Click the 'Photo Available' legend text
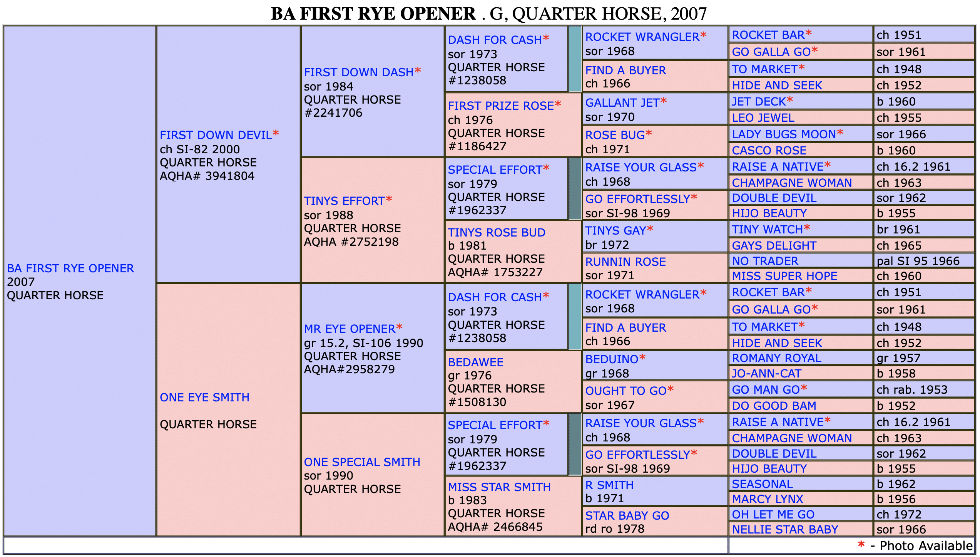 click(x=926, y=545)
